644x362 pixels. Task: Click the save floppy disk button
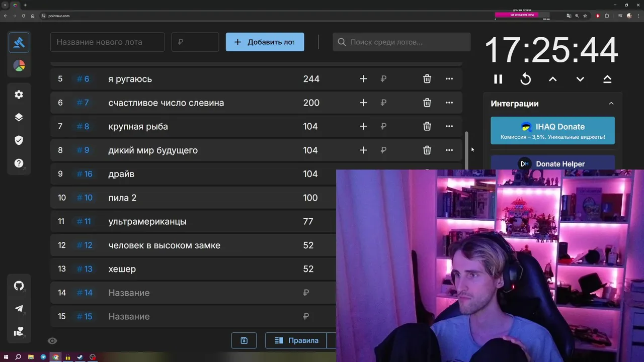pyautogui.click(x=244, y=340)
